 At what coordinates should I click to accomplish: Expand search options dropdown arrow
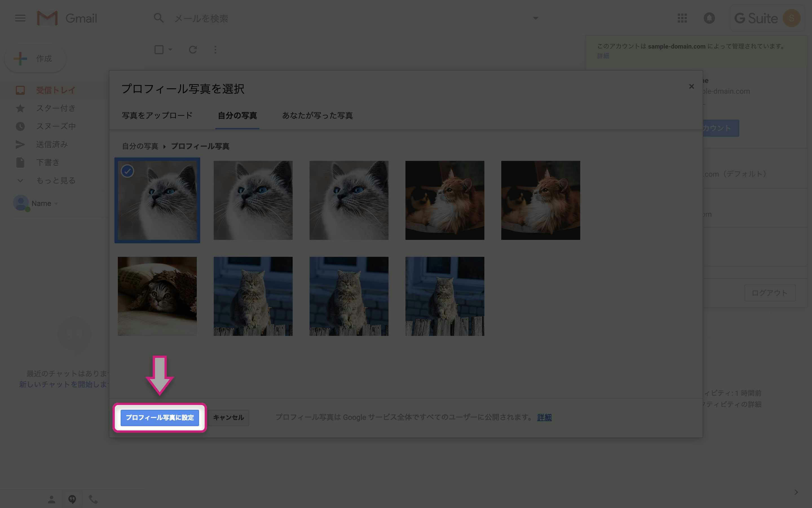(x=535, y=18)
